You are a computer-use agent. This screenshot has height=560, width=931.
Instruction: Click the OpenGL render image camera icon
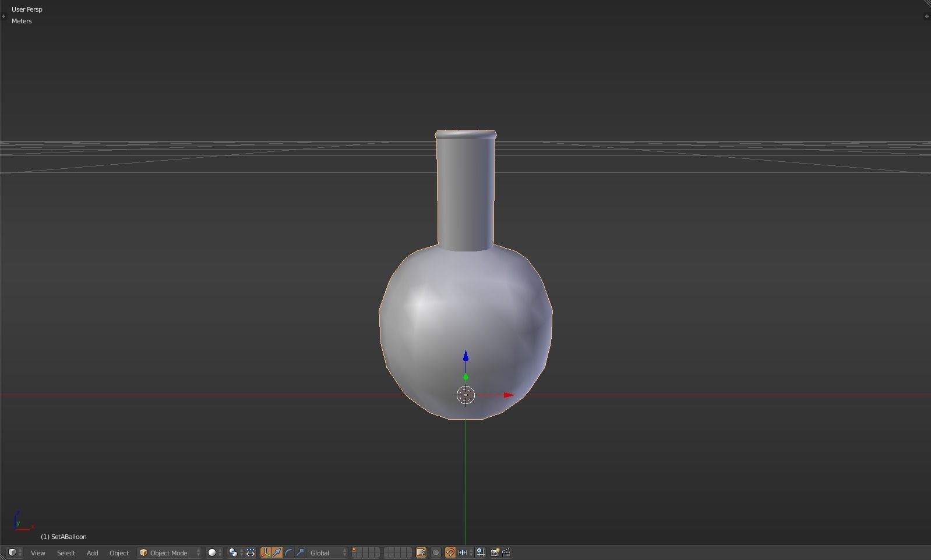coord(495,552)
